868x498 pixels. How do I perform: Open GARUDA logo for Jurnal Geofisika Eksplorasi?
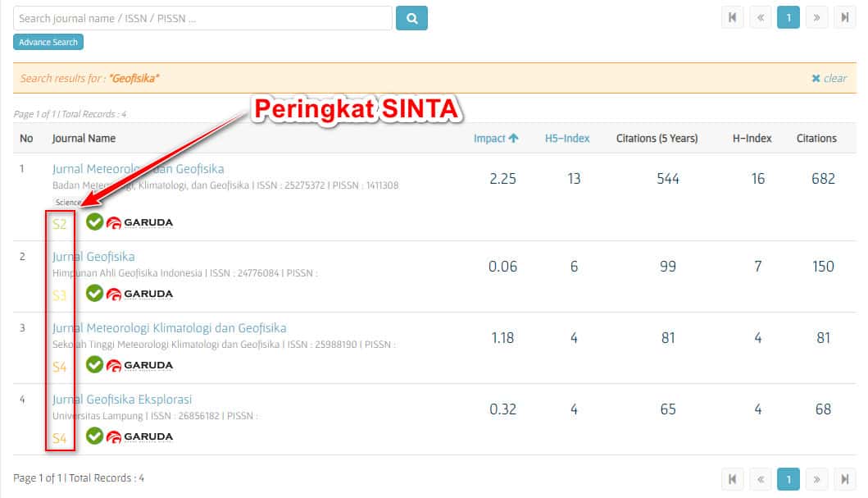[139, 437]
